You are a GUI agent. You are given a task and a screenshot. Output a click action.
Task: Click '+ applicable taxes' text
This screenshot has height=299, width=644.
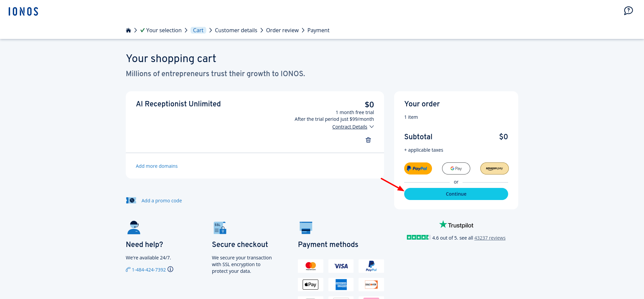424,150
